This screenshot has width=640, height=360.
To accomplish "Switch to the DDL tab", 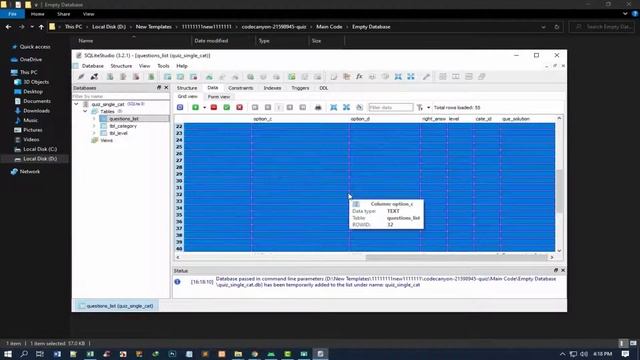I will coord(324,88).
